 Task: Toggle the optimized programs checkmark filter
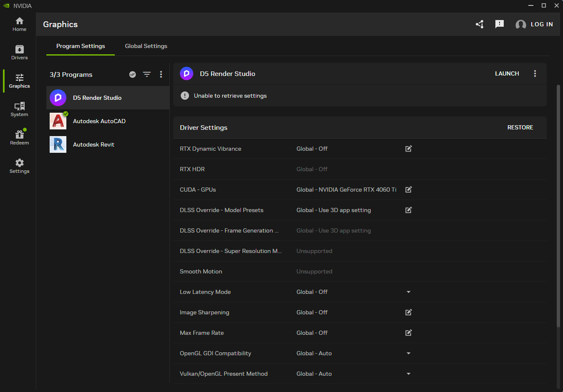click(132, 74)
